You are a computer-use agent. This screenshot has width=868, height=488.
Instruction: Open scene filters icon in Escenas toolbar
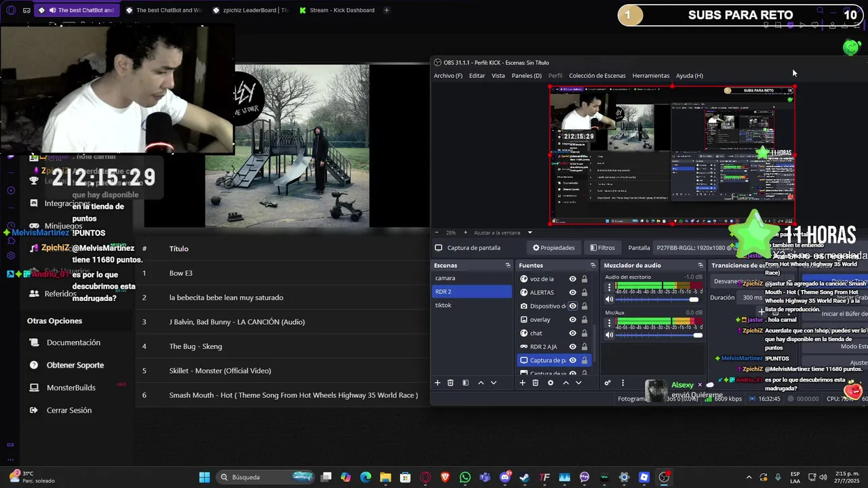coord(465,383)
